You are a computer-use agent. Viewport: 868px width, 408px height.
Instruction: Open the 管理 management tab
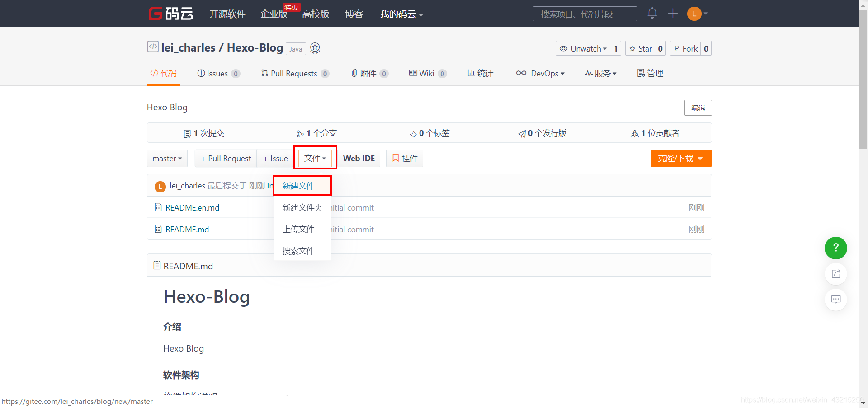coord(650,73)
